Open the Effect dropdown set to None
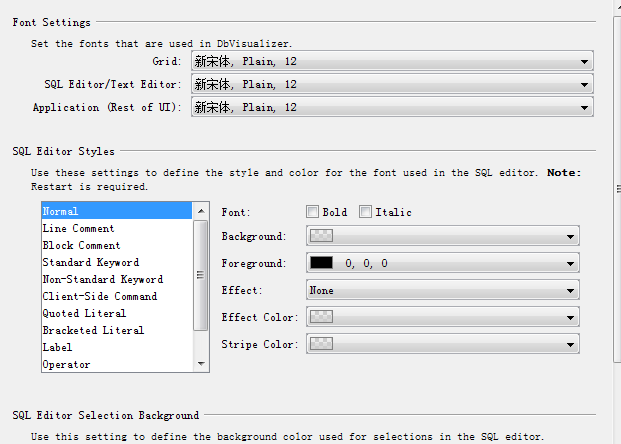This screenshot has width=621, height=444. (443, 290)
